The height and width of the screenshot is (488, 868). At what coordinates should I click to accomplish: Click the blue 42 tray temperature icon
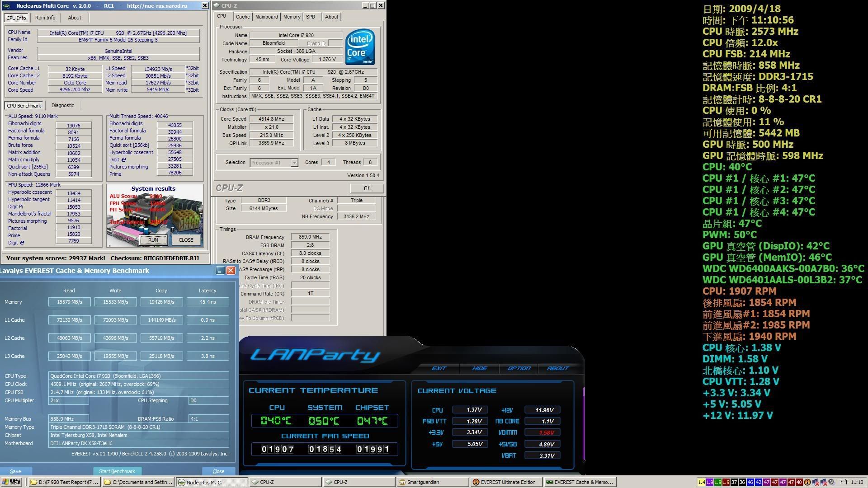[x=758, y=482]
